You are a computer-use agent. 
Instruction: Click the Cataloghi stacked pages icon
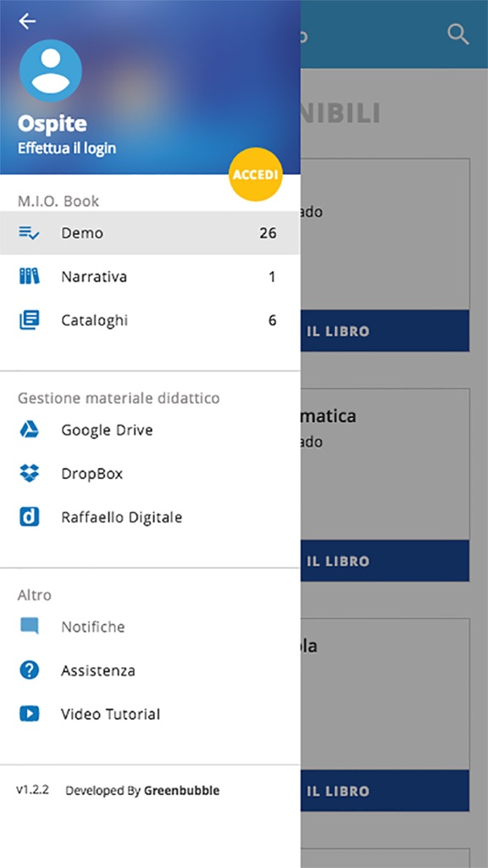pos(29,320)
